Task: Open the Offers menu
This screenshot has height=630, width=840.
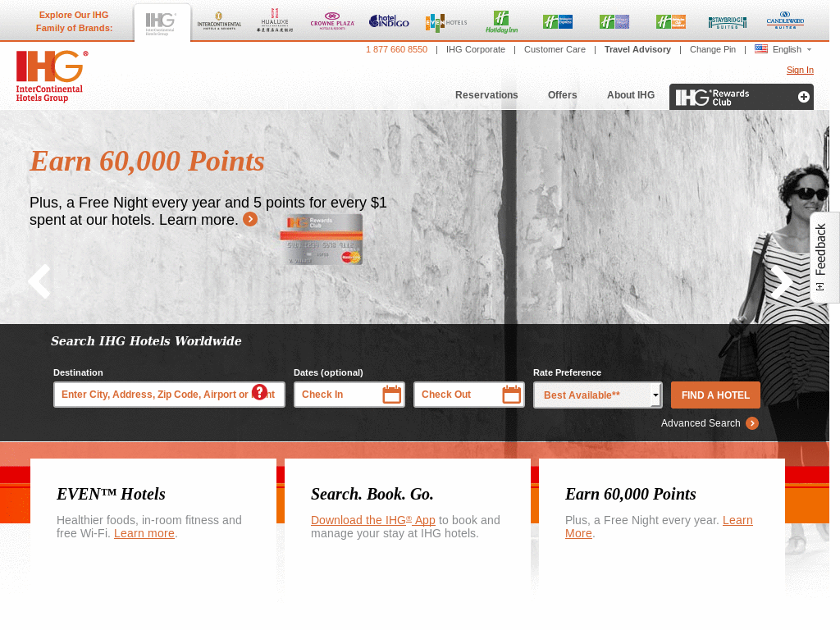Action: pyautogui.click(x=562, y=95)
